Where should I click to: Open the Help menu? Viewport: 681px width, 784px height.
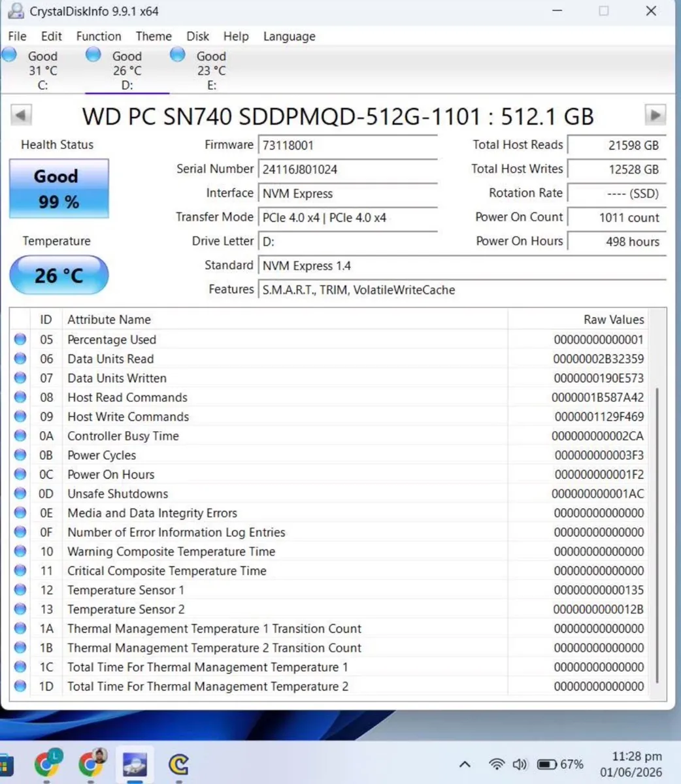236,37
